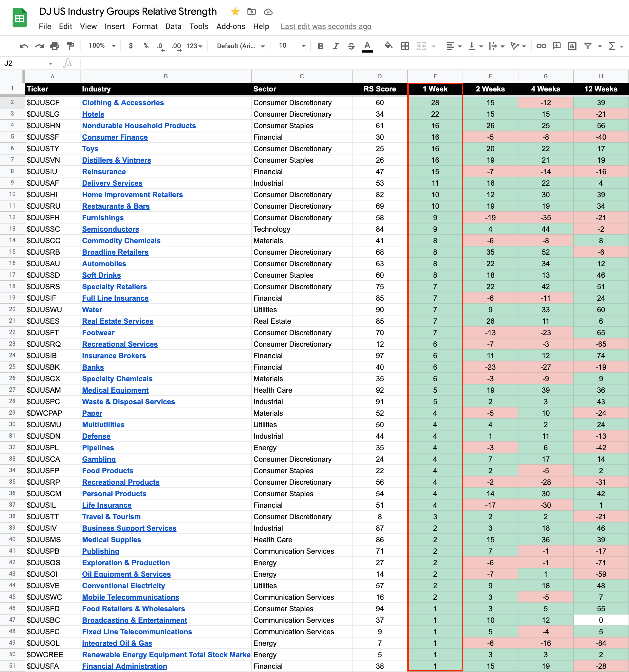Open the Semiconductors industry link

111,229
